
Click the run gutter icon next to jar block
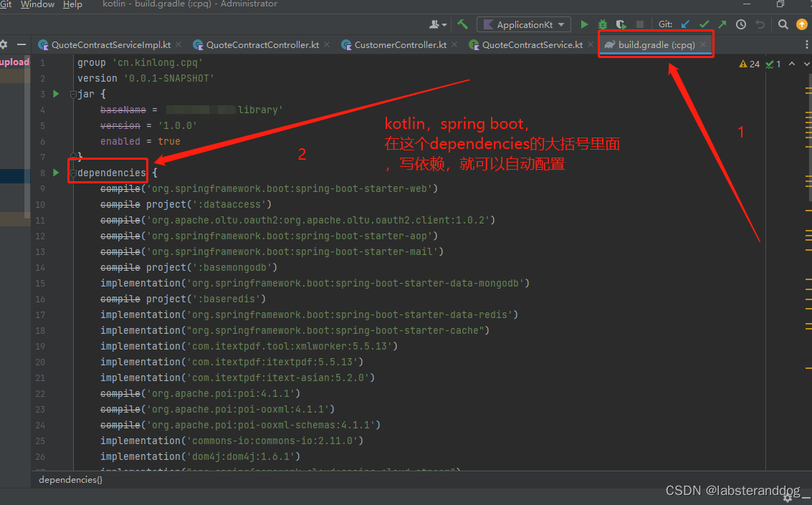(55, 93)
